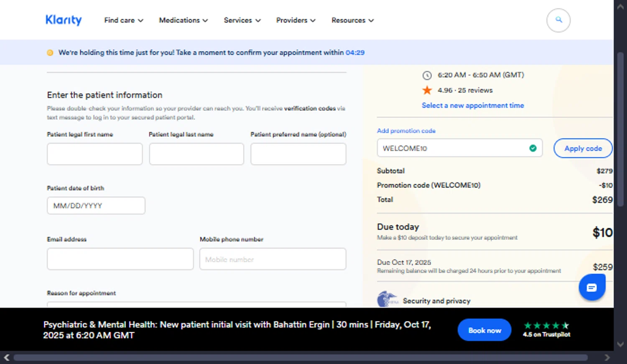The image size is (627, 364).
Task: Click the Klarity logo
Action: coord(64,20)
